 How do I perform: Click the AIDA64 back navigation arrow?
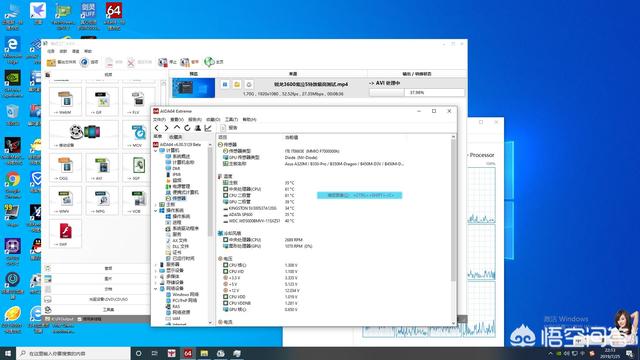[157, 128]
